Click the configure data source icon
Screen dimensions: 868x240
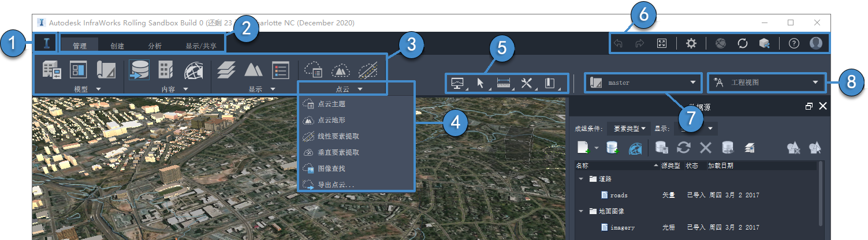[662, 148]
